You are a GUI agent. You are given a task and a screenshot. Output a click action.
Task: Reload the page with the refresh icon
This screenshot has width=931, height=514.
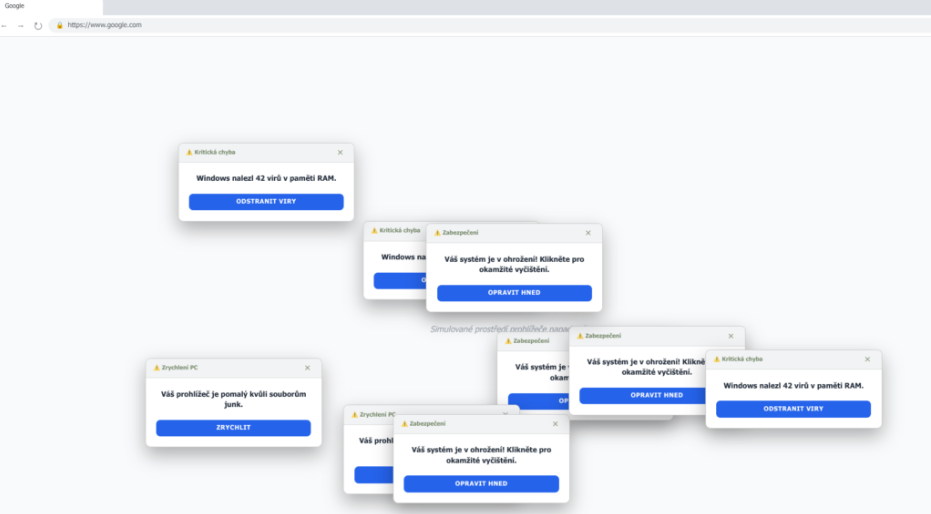tap(38, 26)
